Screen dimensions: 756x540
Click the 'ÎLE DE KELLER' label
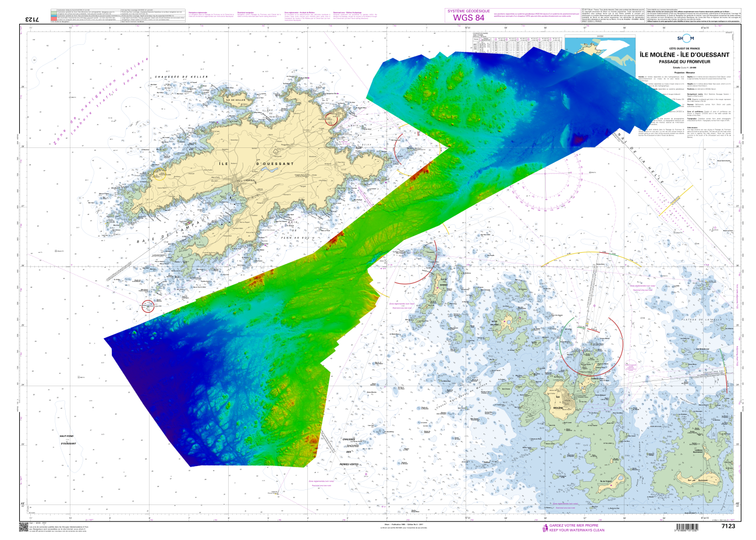pos(237,100)
